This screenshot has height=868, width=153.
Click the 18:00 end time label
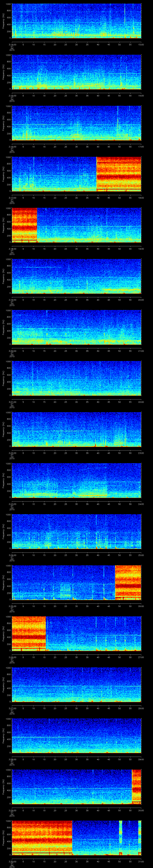141,198
